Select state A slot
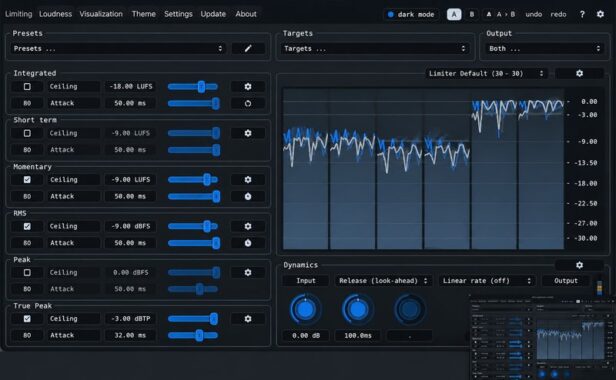Screen dimensions: 616x380 pyautogui.click(x=454, y=15)
